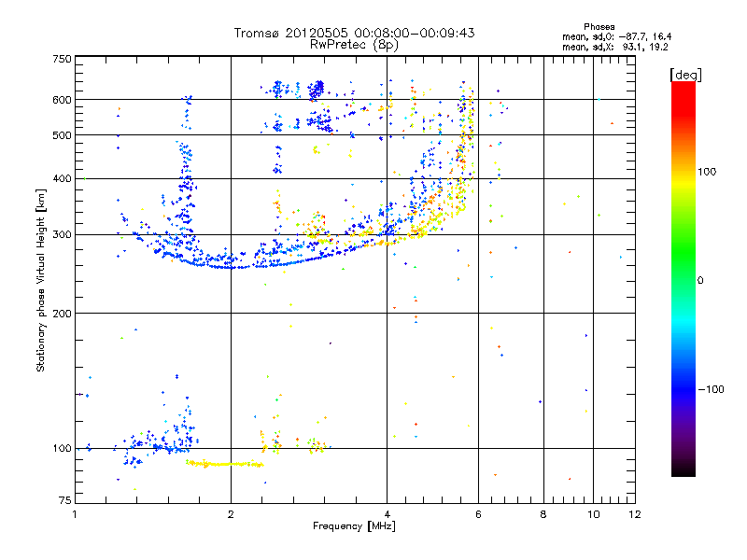This screenshot has height=560, width=747.
Task: Click the plot title 'Tromsø 20120505 00:08:00-00:09:43'
Action: tap(354, 33)
